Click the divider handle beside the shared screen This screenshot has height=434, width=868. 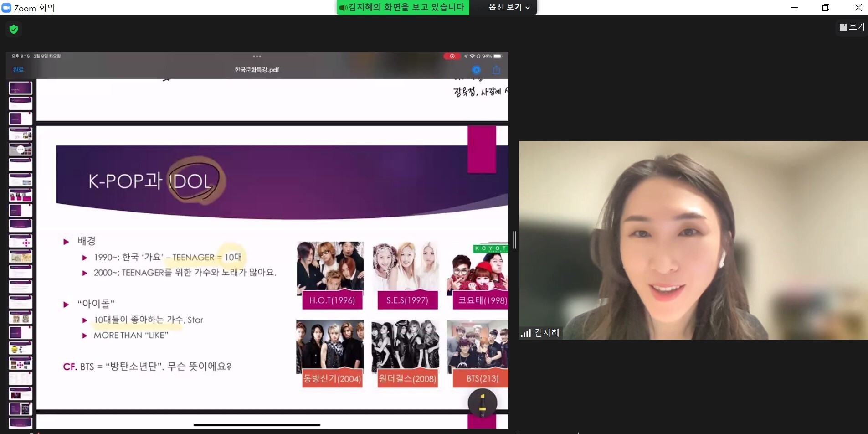point(514,240)
